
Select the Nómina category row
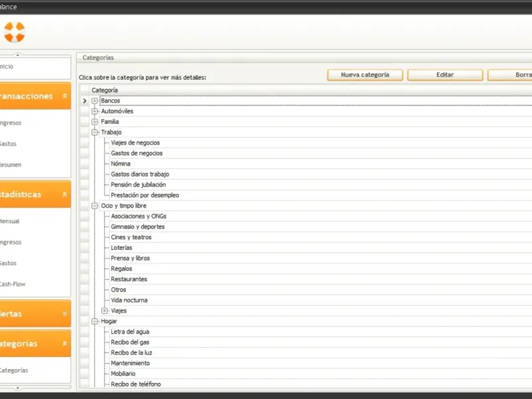click(120, 164)
